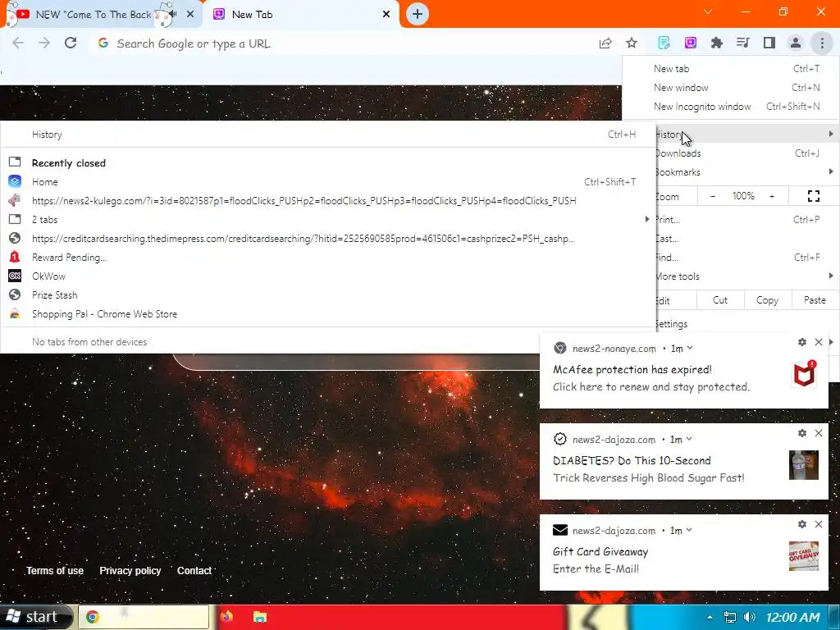Toggle the side panel icon

(x=769, y=43)
